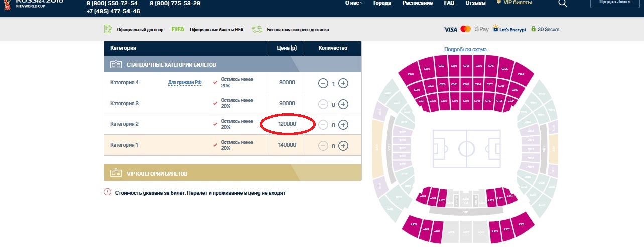Add a Категория 1 ticket
This screenshot has width=644, height=247.
click(x=343, y=146)
